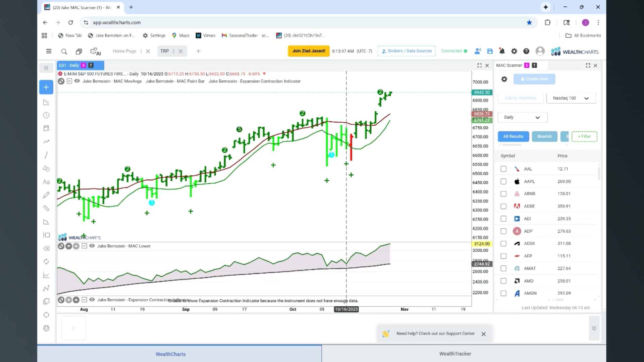Image resolution: width=644 pixels, height=362 pixels.
Task: Switch to the Home Page tab
Action: point(124,51)
